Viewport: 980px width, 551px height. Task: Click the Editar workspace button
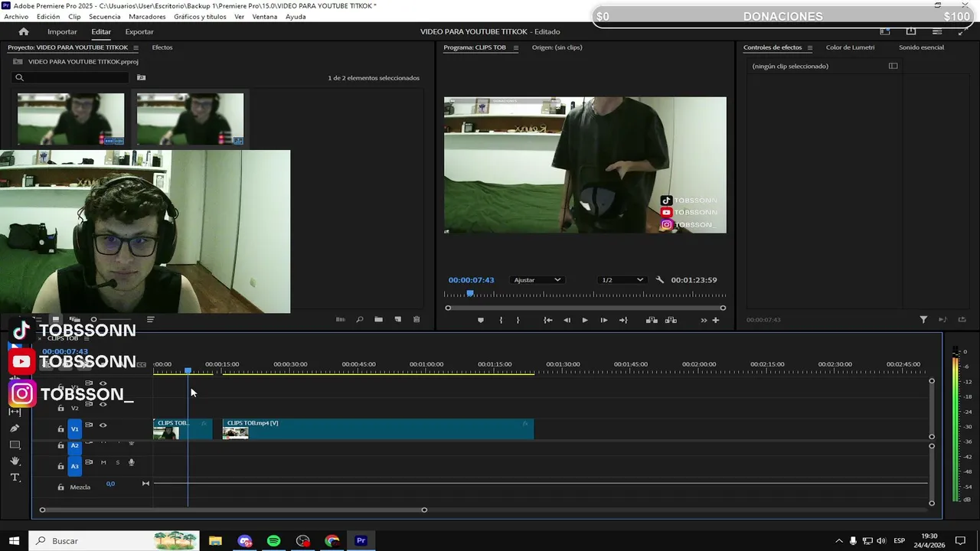tap(101, 31)
